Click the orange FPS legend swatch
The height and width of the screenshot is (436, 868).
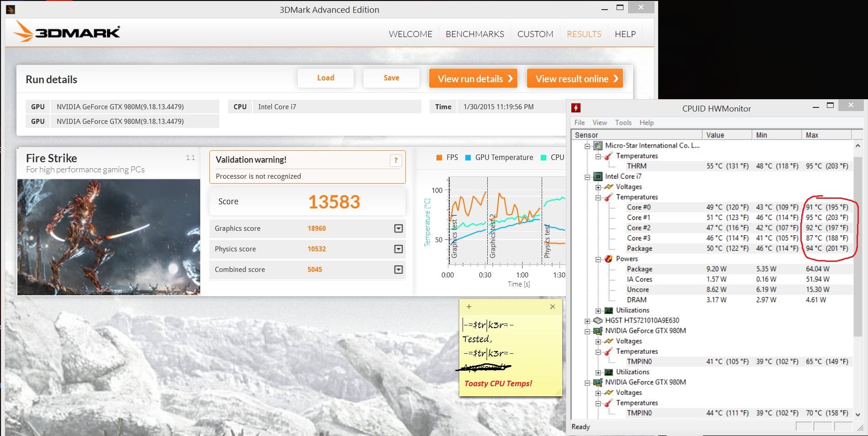pos(439,158)
